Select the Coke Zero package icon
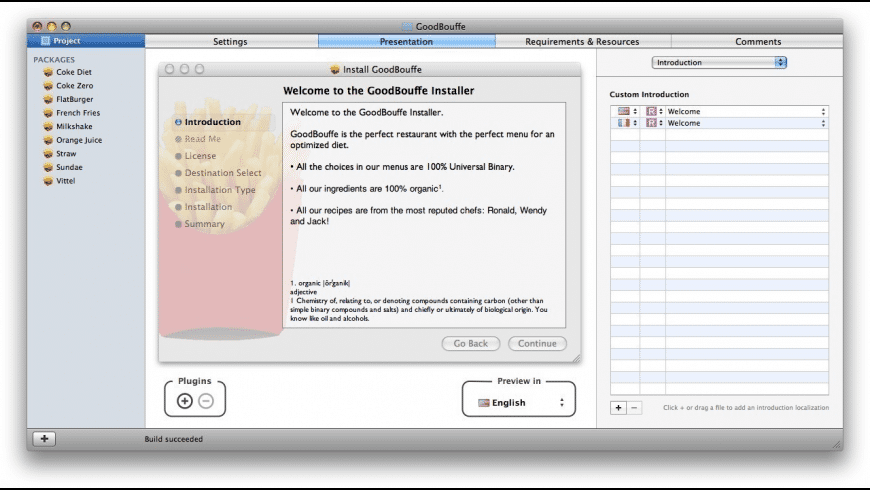 48,85
